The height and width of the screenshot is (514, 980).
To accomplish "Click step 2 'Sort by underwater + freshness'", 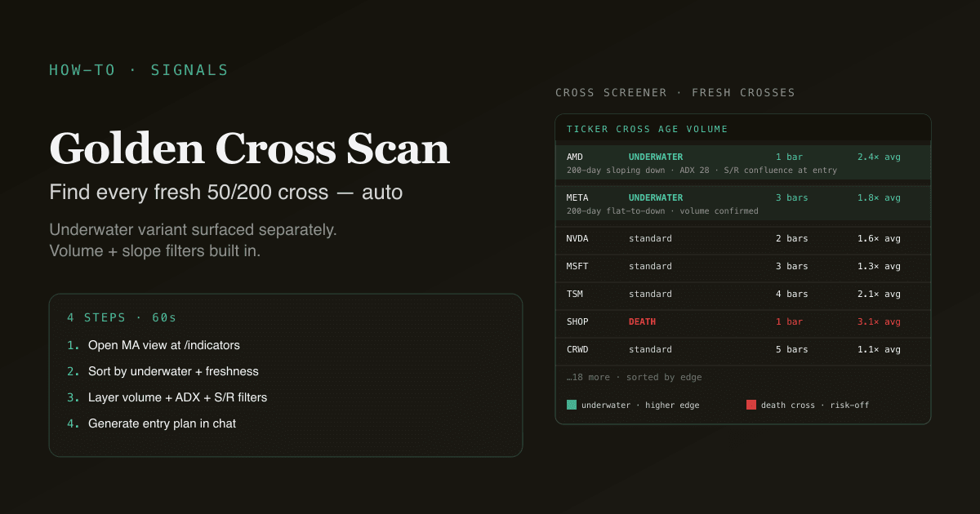I will 173,371.
